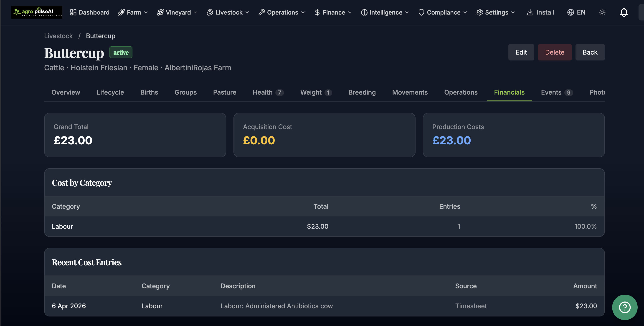Viewport: 644px width, 326px height.
Task: Click the globe language icon
Action: click(x=570, y=12)
